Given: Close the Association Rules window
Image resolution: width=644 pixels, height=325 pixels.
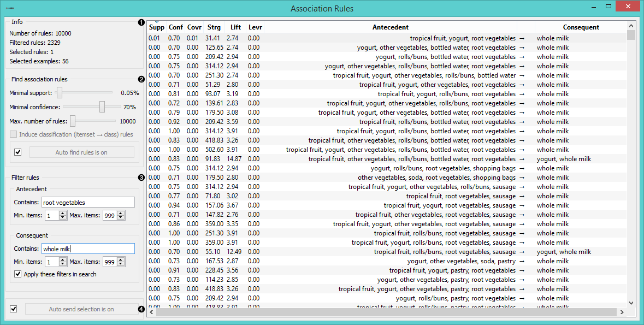Looking at the screenshot, I should coord(628,6).
